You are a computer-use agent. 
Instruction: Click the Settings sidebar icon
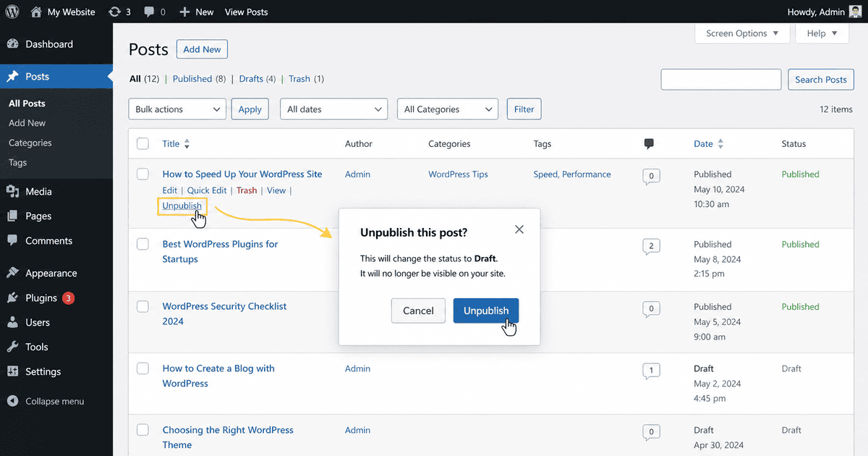[x=12, y=371]
